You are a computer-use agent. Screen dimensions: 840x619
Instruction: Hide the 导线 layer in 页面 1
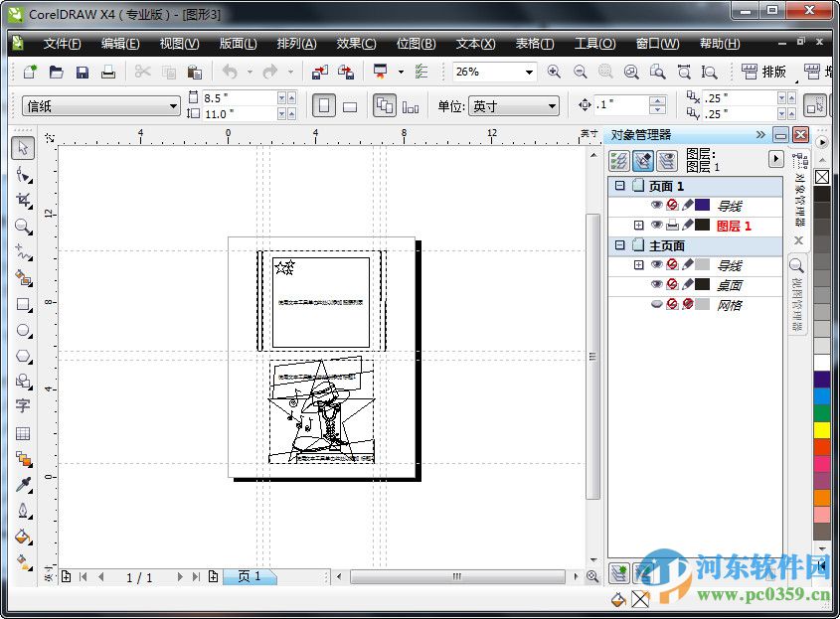[x=658, y=205]
